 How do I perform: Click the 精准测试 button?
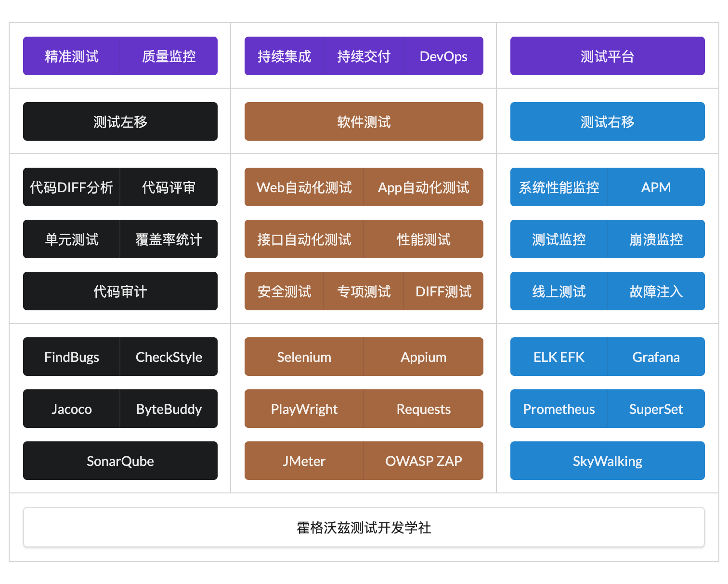[72, 56]
